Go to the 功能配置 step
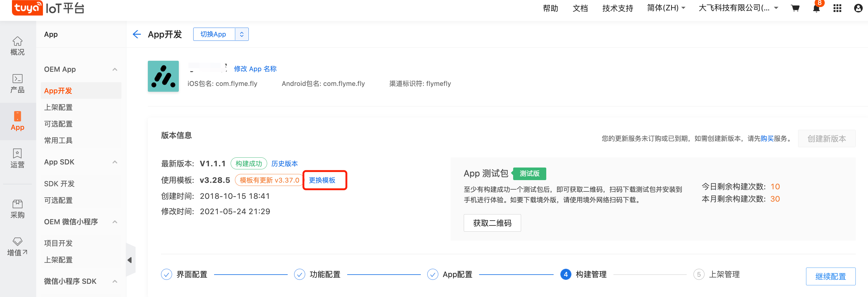This screenshot has width=868, height=297. pos(317,274)
